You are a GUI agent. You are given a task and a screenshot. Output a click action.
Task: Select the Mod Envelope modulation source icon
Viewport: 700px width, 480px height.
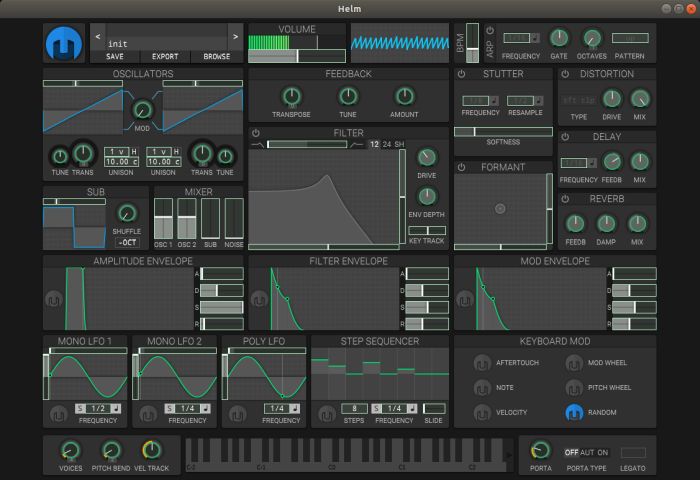tap(465, 300)
